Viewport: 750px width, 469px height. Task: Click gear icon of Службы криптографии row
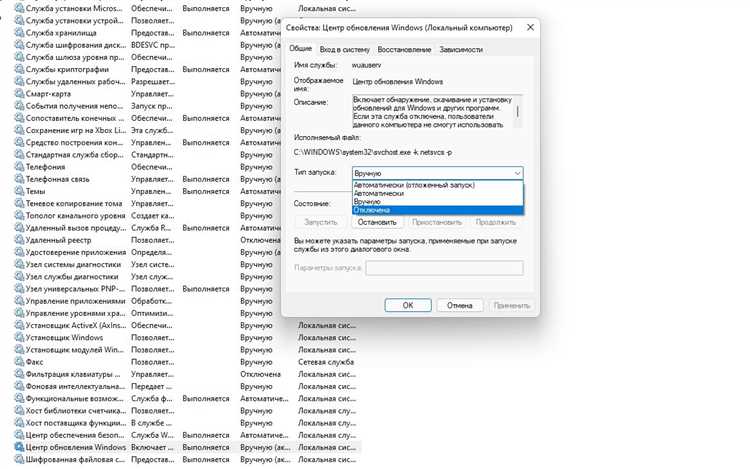pyautogui.click(x=19, y=69)
